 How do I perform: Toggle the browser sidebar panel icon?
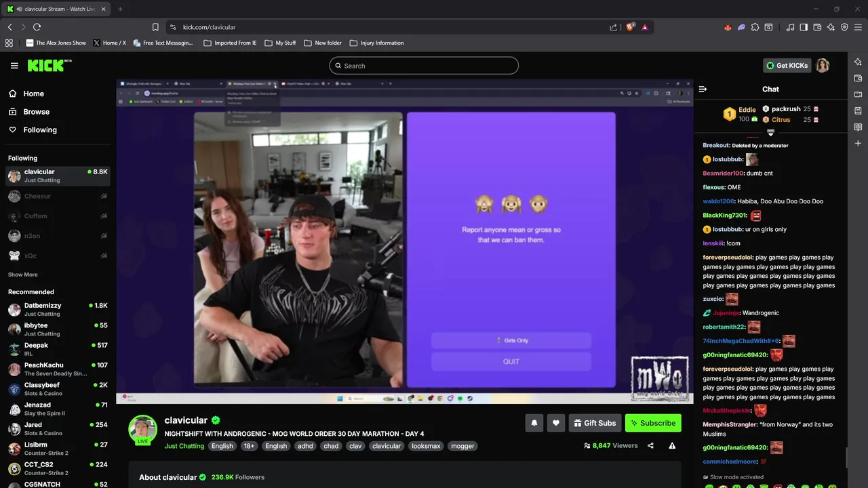[804, 27]
